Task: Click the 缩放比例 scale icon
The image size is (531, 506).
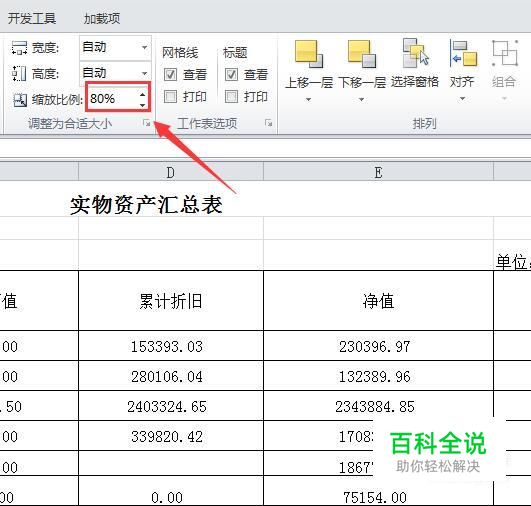Action: 20,100
